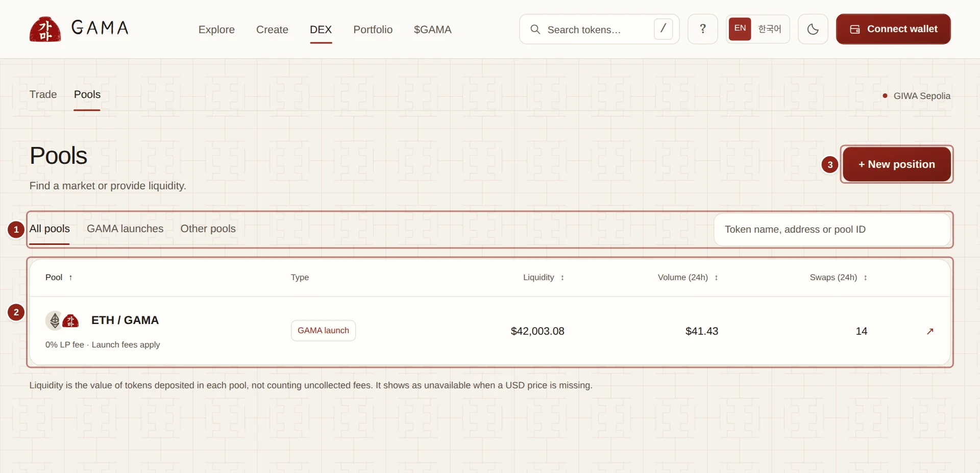Open help with the question mark button
The image size is (980, 473).
pyautogui.click(x=702, y=29)
